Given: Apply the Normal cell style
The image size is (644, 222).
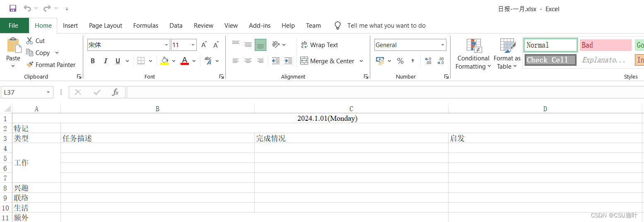Looking at the screenshot, I should (x=551, y=45).
